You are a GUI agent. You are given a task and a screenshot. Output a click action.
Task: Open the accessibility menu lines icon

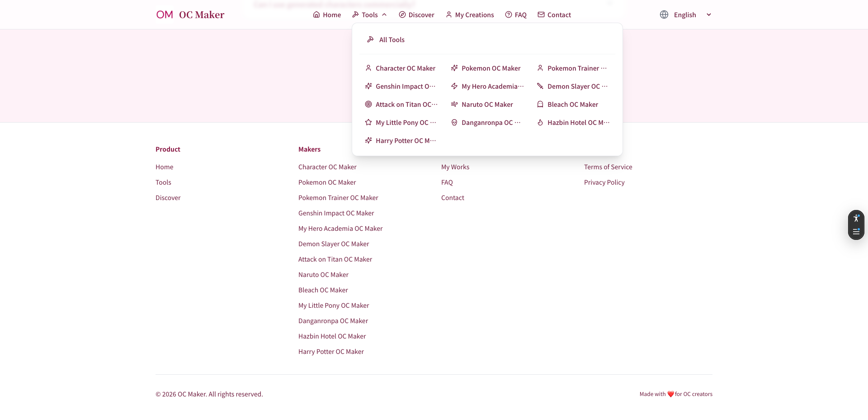coord(856,231)
